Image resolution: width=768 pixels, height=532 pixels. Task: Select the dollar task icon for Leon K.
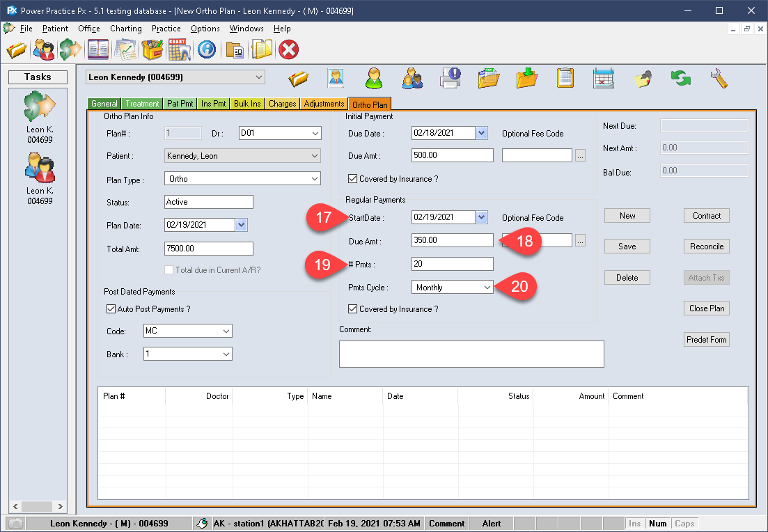click(40, 107)
